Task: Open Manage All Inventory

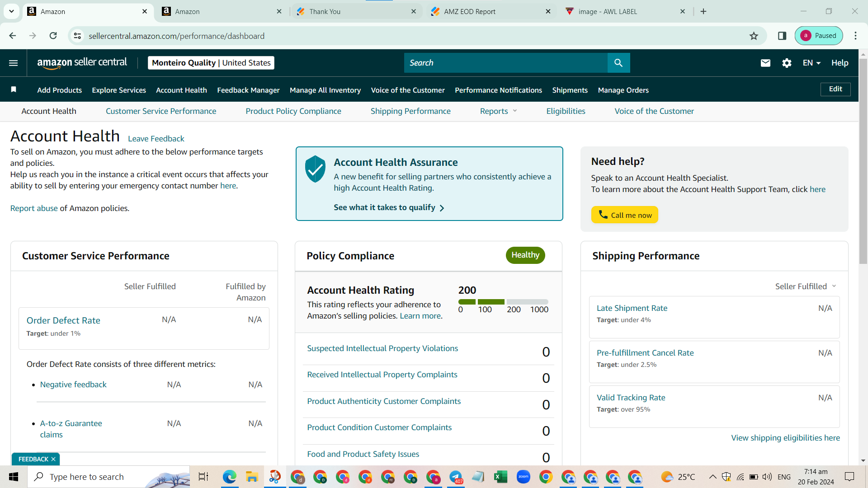Action: (x=325, y=90)
